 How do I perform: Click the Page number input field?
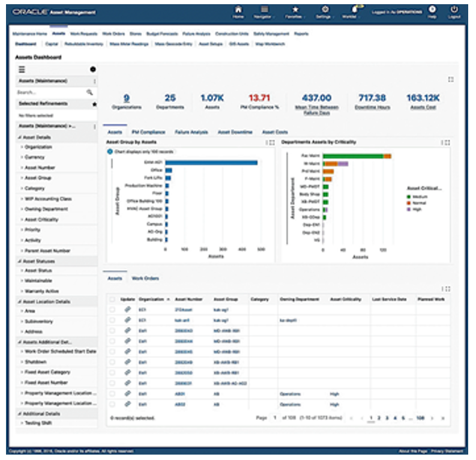coord(275,418)
